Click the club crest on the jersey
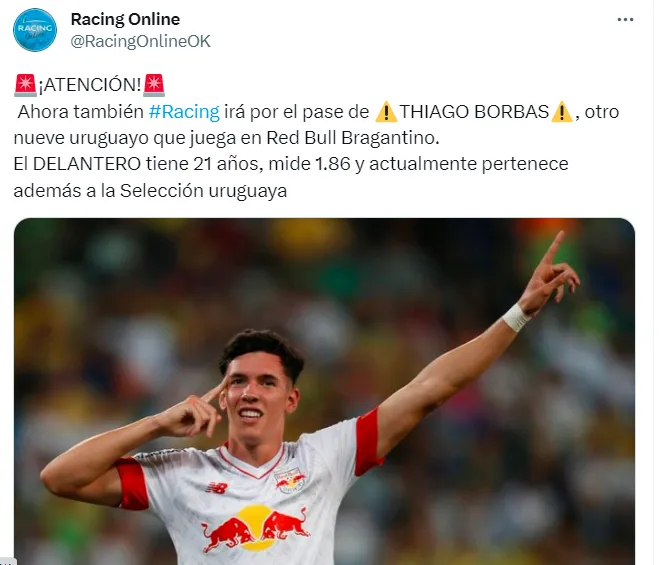 click(x=291, y=480)
